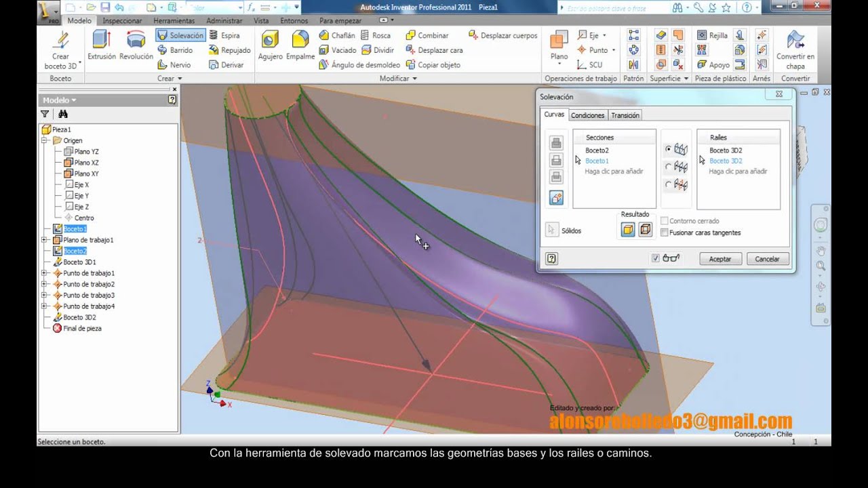Select the Extrusión tool
868x488 pixels.
pos(102,45)
